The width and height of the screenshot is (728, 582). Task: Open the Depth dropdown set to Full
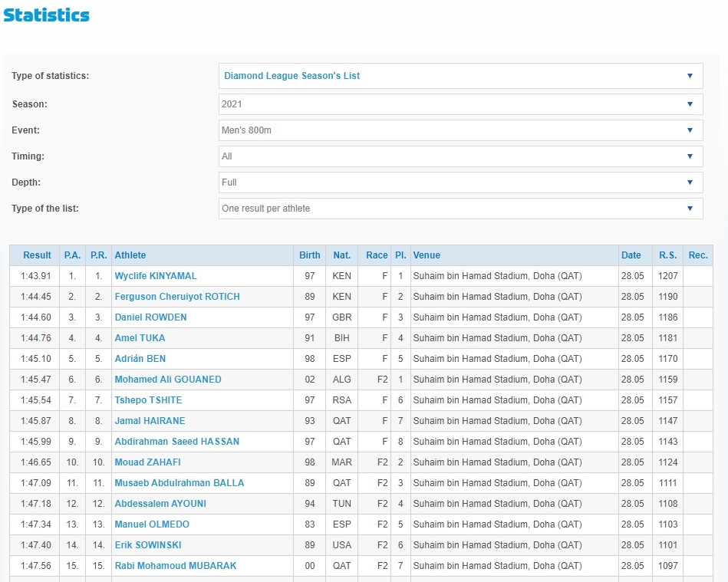point(460,182)
